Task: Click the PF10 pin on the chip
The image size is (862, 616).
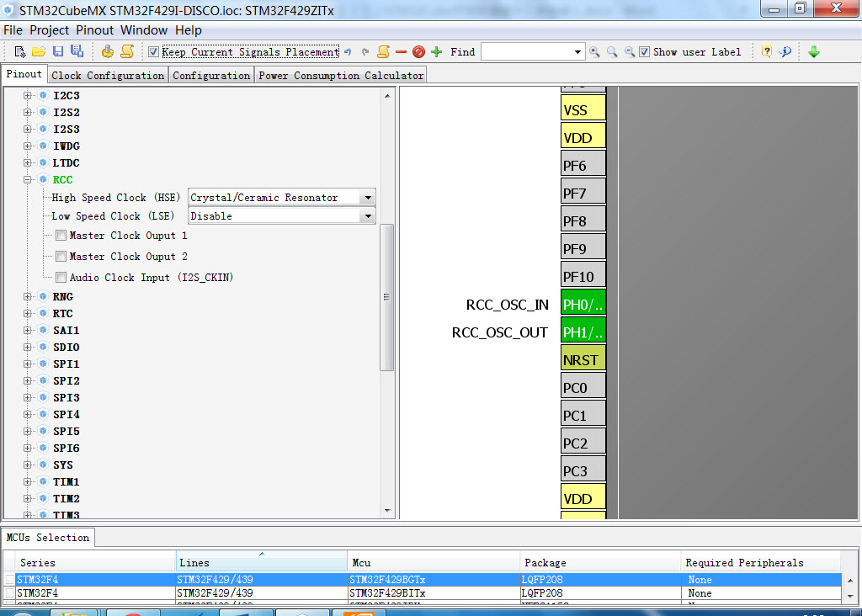Action: coord(583,276)
